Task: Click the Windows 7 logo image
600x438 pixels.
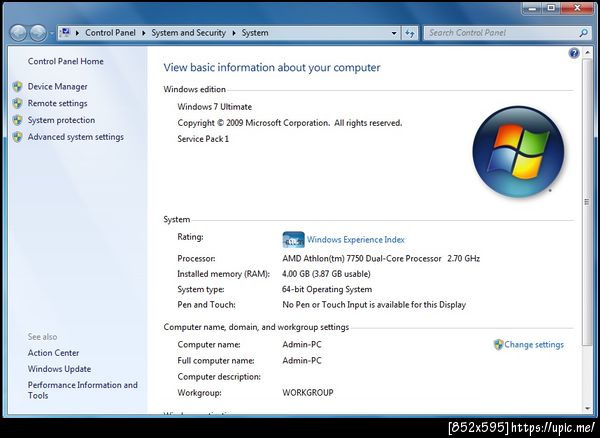Action: click(518, 151)
